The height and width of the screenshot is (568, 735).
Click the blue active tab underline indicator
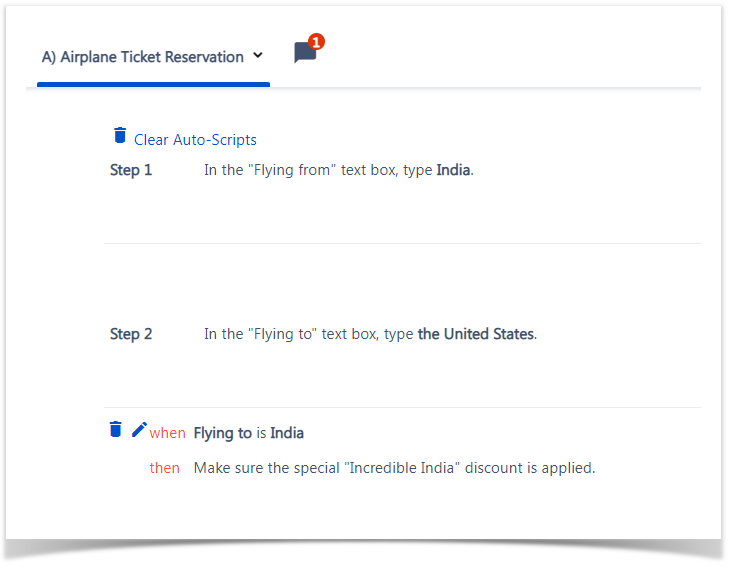click(x=153, y=84)
